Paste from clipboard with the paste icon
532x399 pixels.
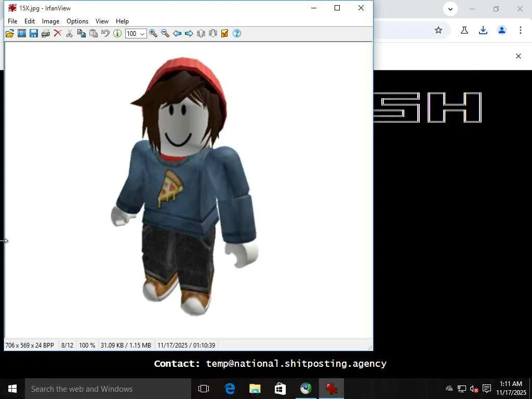click(x=94, y=33)
